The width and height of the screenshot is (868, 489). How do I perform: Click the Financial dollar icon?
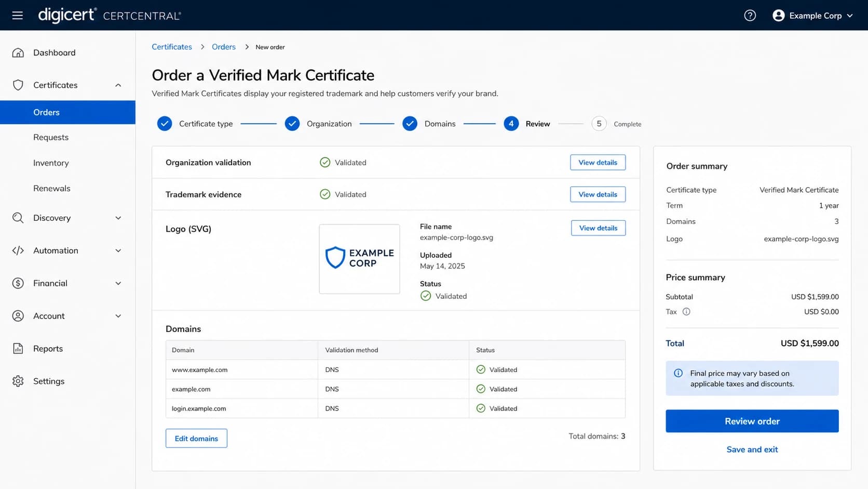pos(18,283)
